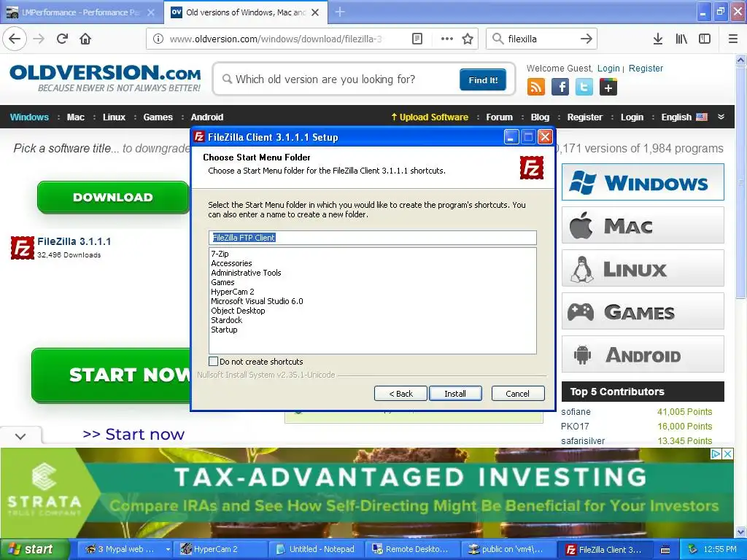747x560 pixels.
Task: Select the Windows platform tile
Action: tap(643, 182)
